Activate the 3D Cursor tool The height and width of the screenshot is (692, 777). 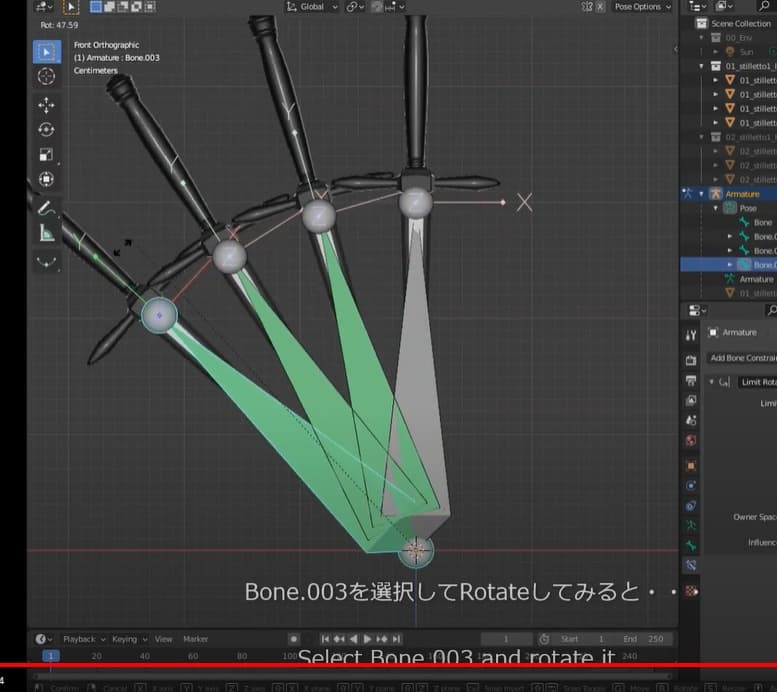pos(46,77)
